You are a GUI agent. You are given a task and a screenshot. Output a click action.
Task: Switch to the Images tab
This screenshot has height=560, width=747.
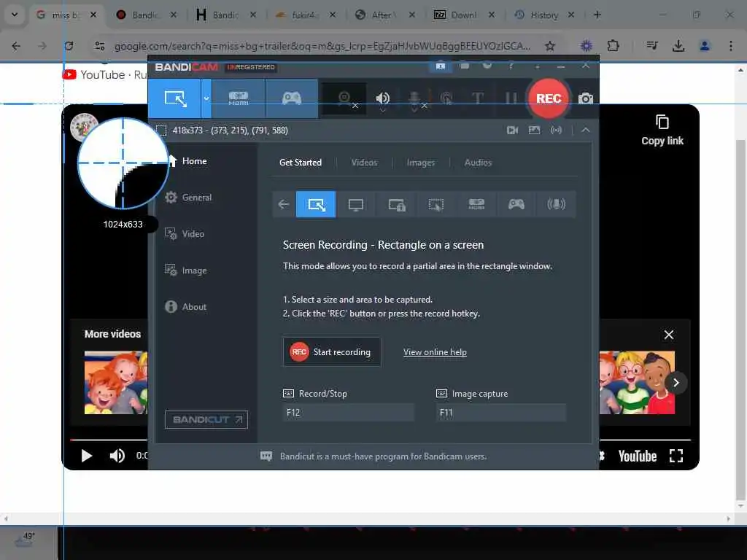point(420,163)
